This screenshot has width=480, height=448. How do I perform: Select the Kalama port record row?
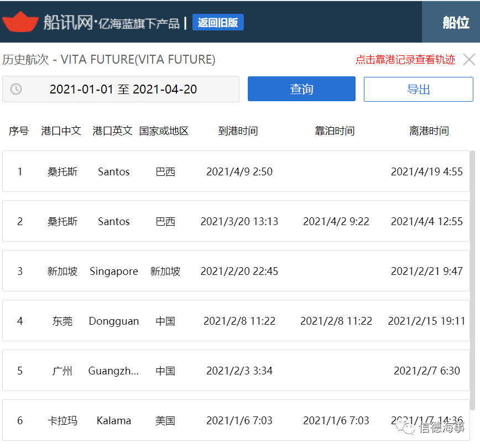tap(236, 420)
